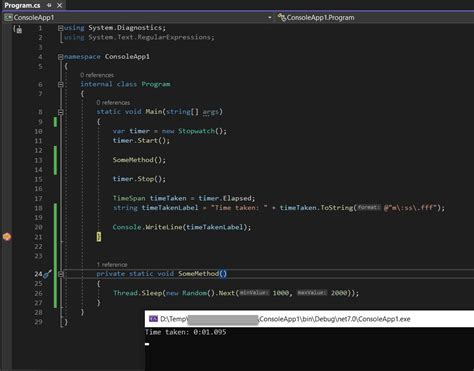This screenshot has width=474, height=371.
Task: Open '0 references' above class Program
Action: tap(97, 75)
